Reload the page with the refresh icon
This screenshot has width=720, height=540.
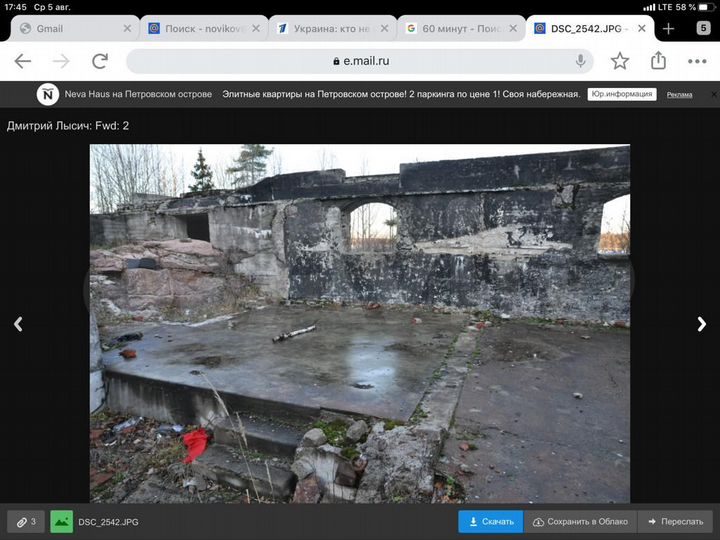pos(100,61)
